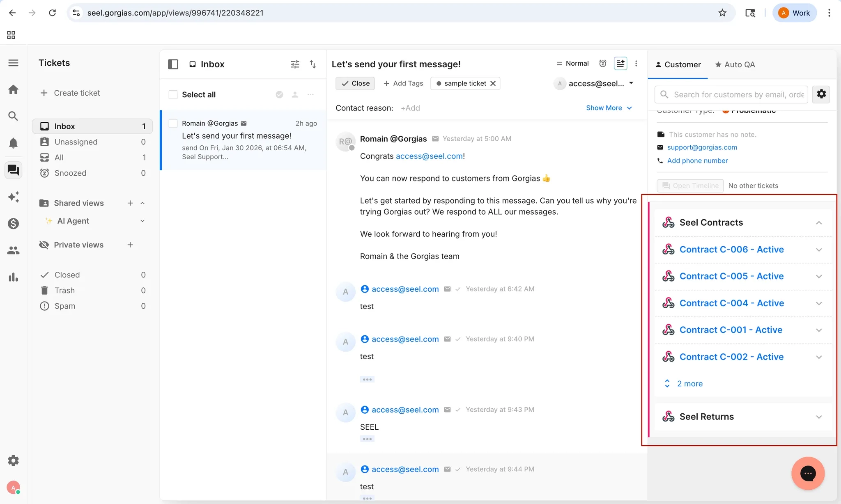Remove the sample ticket tag

click(493, 83)
